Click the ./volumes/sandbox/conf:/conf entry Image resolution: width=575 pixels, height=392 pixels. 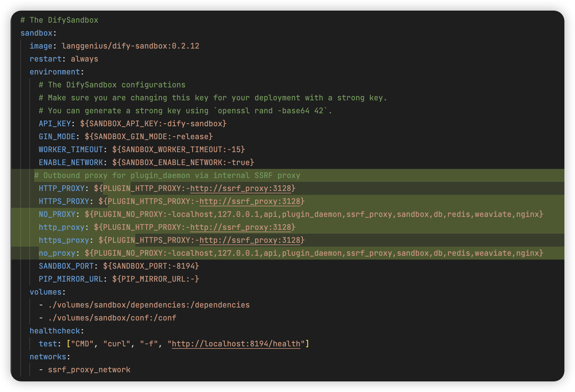point(112,318)
